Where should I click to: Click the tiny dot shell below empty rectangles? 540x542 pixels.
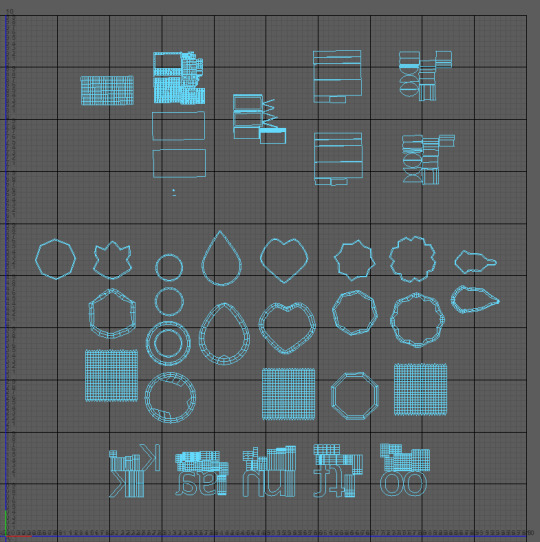click(x=174, y=193)
